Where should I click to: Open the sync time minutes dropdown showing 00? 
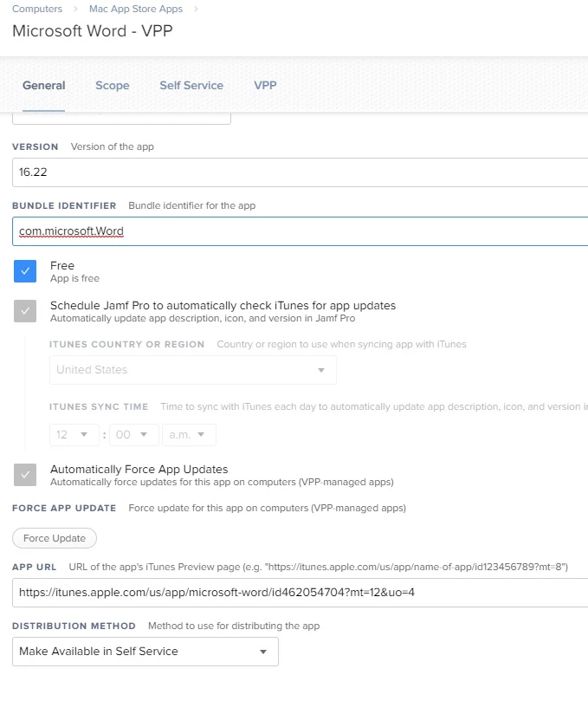[x=134, y=434]
